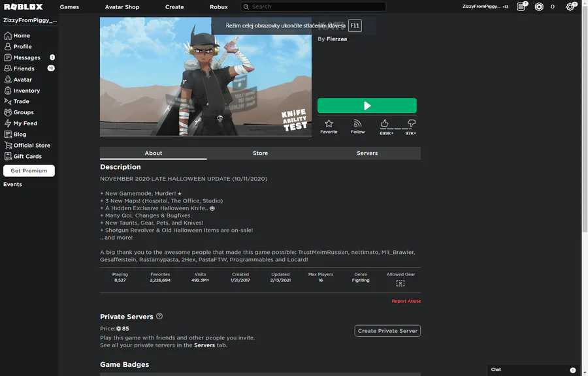Open the Avatar Shop menu
Screen dimensions: 588x376
122,7
